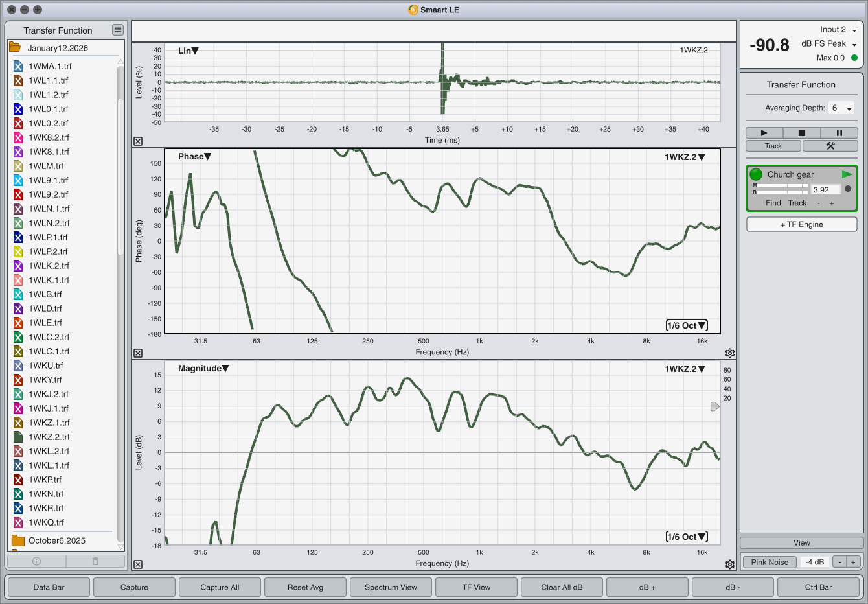
Task: Click the dB - button
Action: point(733,587)
